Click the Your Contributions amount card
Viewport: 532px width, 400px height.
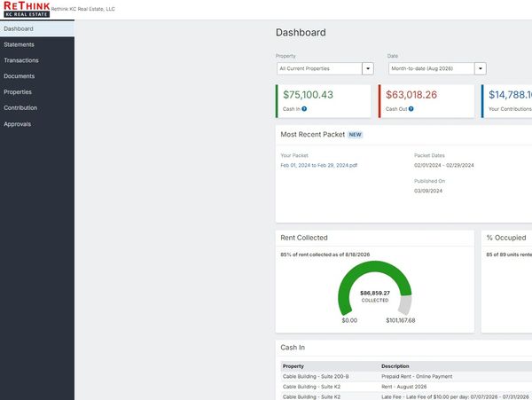507,101
